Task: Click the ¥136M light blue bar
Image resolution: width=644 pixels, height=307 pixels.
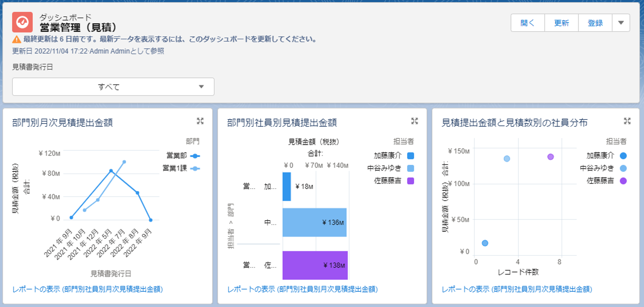Action: pyautogui.click(x=314, y=222)
